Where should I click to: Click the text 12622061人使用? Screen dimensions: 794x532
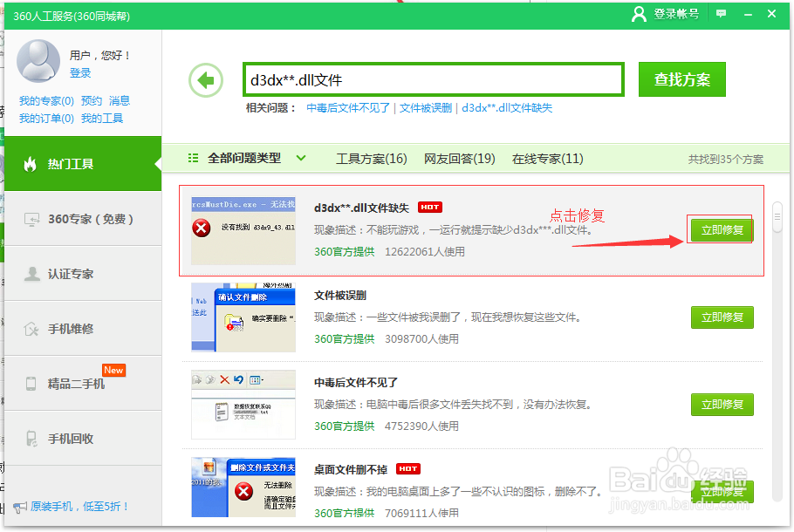pos(425,251)
